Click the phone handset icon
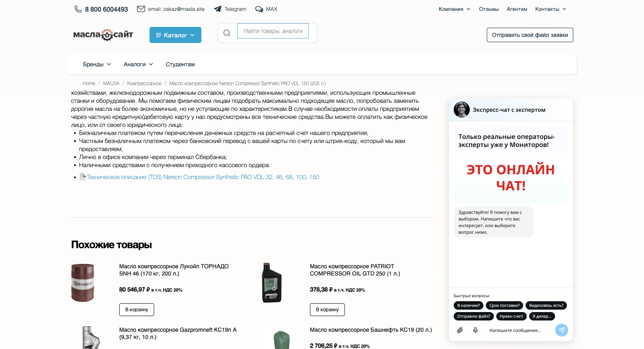Screen dimensions: 644x349 click(x=78, y=9)
